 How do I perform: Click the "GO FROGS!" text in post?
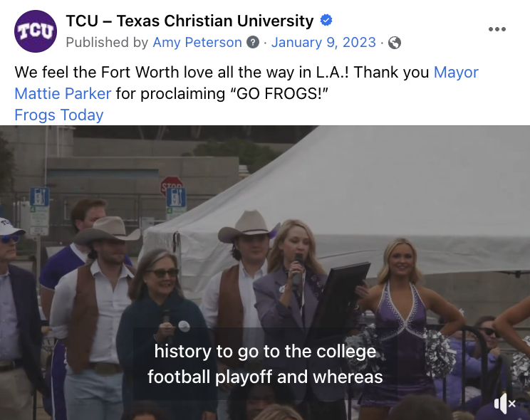pos(288,94)
